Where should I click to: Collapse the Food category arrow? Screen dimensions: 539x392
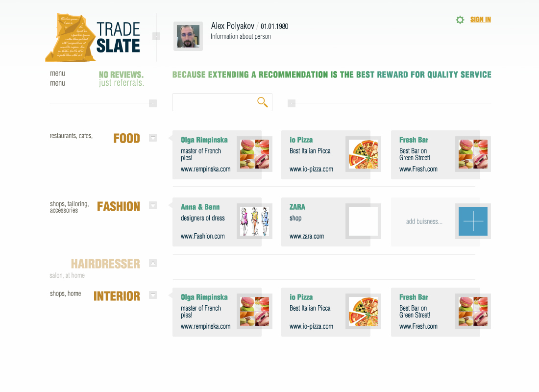(x=153, y=138)
